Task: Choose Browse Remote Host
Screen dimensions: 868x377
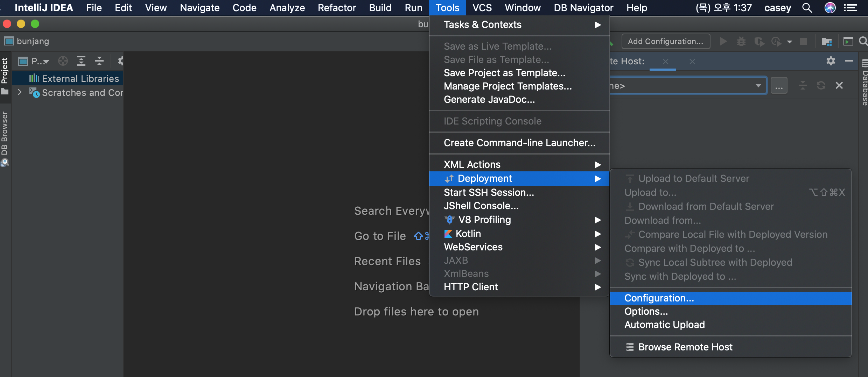Action: pyautogui.click(x=731, y=347)
